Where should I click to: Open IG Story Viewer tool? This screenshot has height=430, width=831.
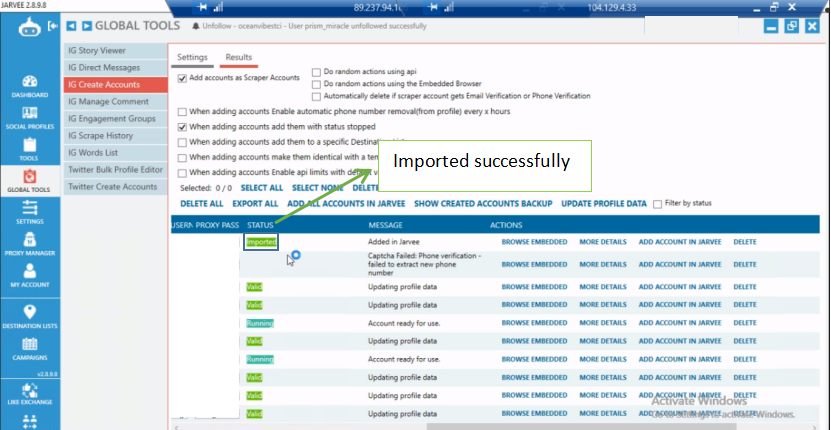tap(115, 51)
